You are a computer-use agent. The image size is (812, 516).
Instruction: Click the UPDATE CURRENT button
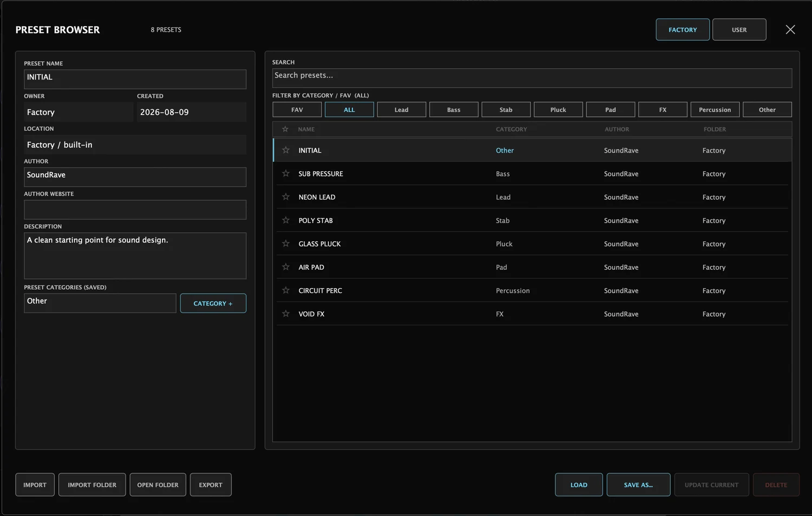(x=711, y=485)
